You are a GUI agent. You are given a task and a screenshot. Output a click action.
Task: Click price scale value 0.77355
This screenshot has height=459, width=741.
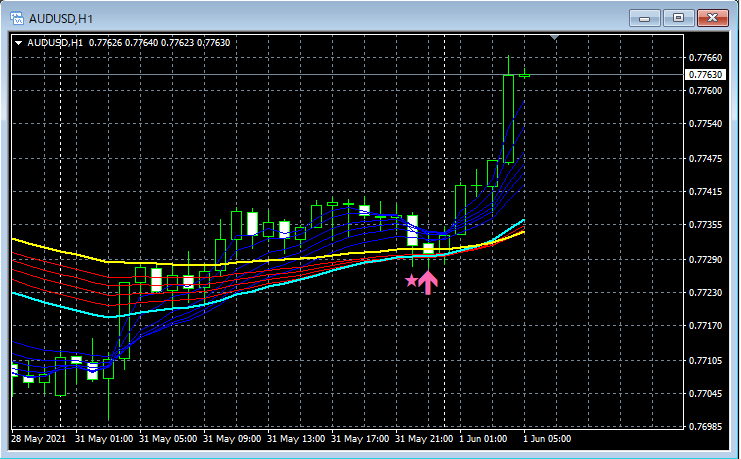point(705,225)
